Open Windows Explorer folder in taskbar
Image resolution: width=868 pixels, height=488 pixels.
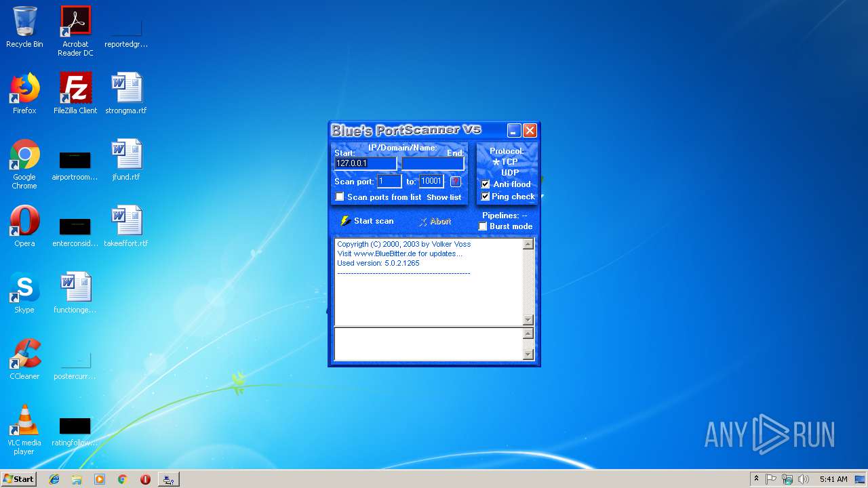pyautogui.click(x=77, y=479)
